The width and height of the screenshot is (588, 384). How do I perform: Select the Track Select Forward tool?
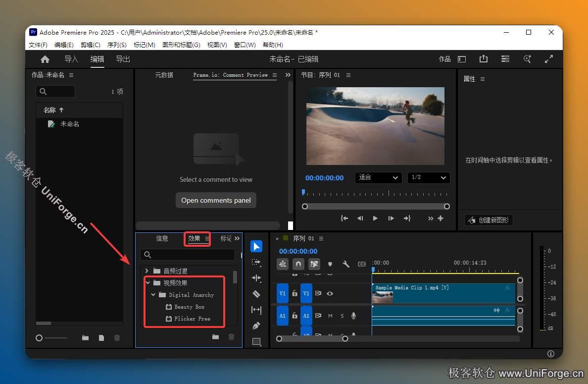(256, 263)
